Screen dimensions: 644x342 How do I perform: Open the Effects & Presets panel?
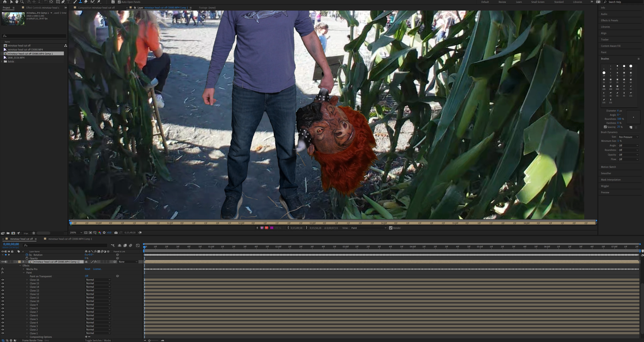pos(609,20)
